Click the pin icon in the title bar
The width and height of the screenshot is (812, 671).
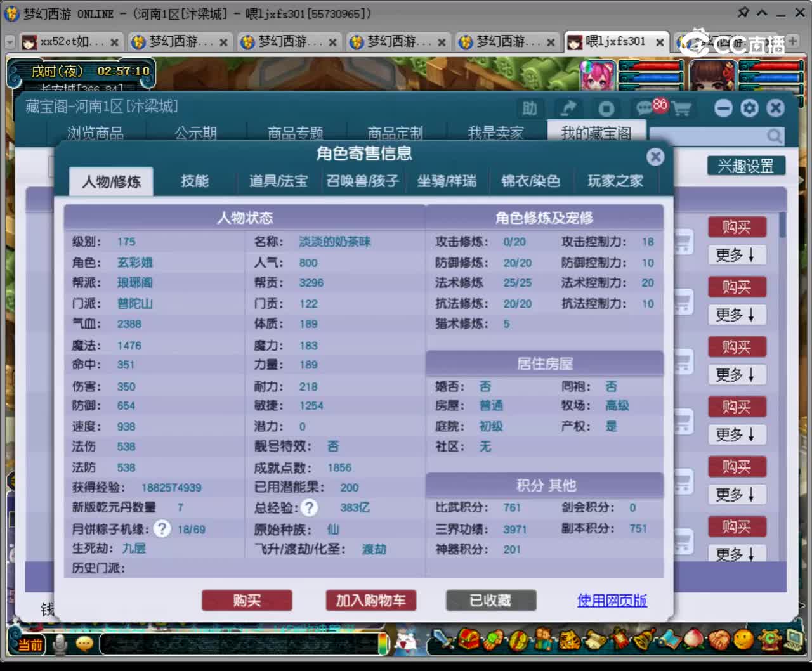[743, 13]
